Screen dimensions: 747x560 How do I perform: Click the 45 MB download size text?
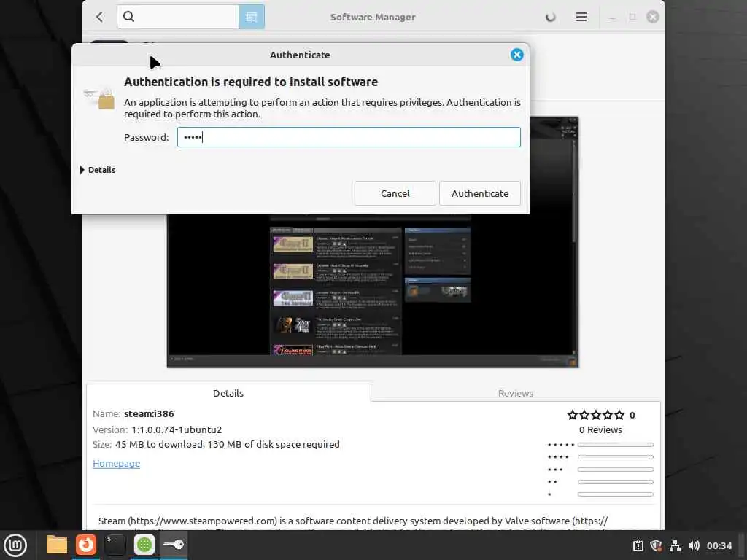click(228, 444)
